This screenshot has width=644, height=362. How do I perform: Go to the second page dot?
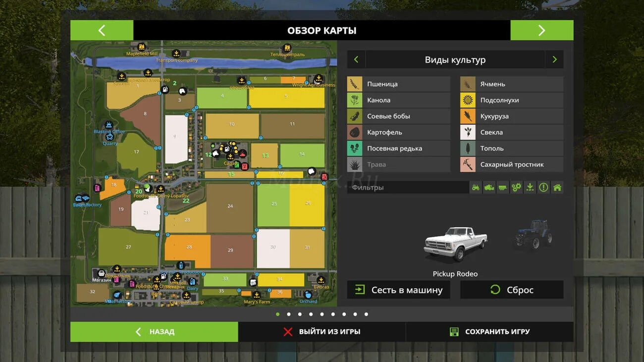coord(289,314)
